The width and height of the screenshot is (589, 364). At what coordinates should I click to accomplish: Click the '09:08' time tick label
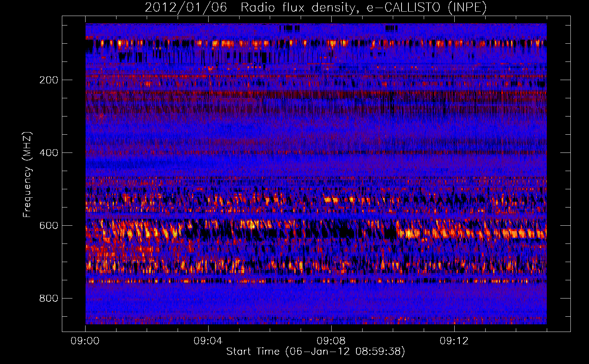click(x=331, y=341)
